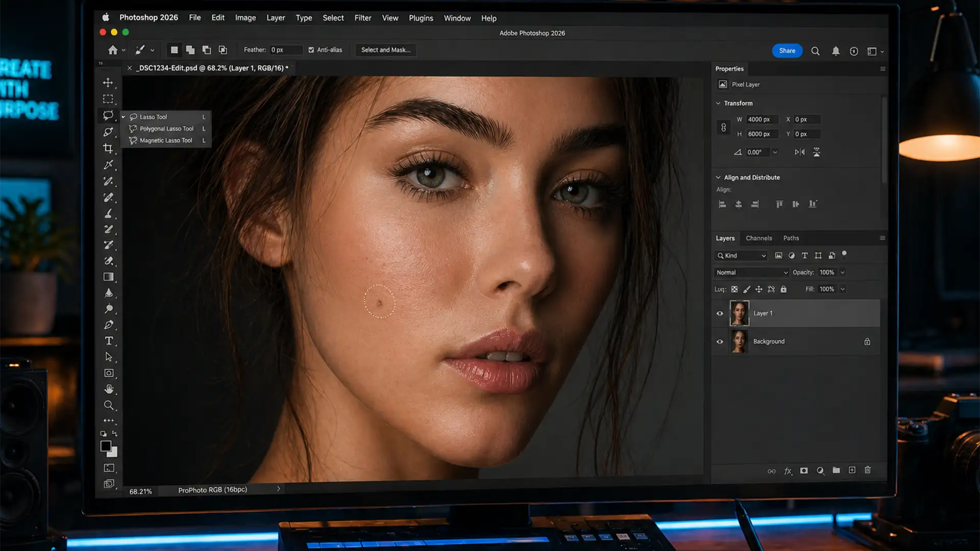Activate the Type tool
The height and width of the screenshot is (551, 980).
click(x=108, y=340)
